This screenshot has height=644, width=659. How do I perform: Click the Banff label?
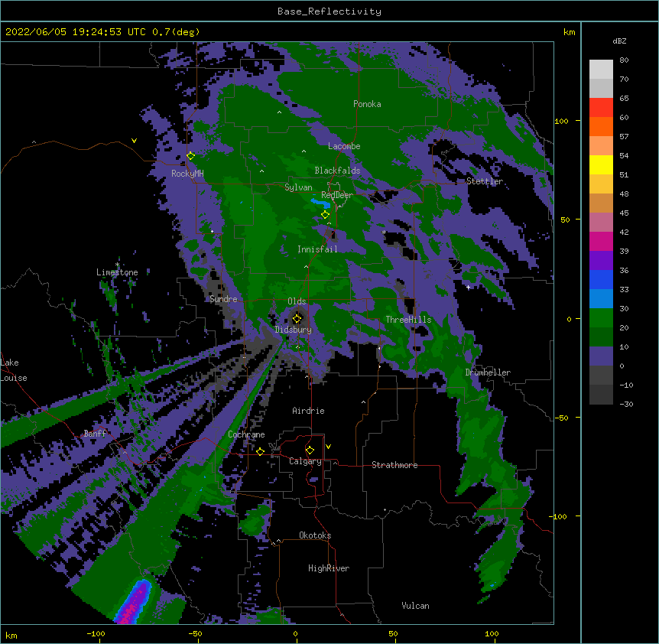point(95,434)
